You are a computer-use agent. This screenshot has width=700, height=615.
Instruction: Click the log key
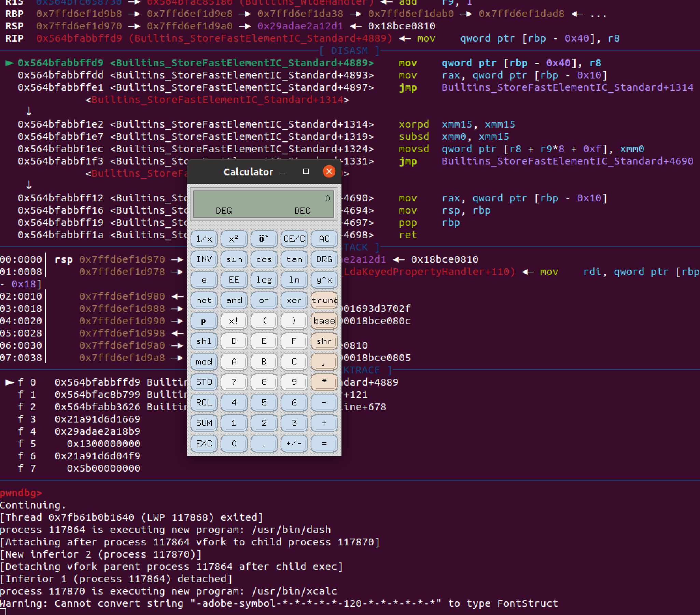click(x=264, y=280)
